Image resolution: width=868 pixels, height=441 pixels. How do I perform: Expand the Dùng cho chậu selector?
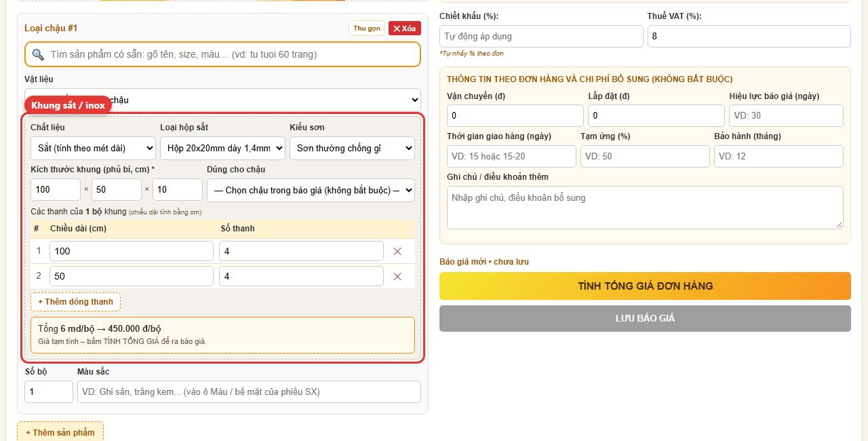(x=311, y=190)
